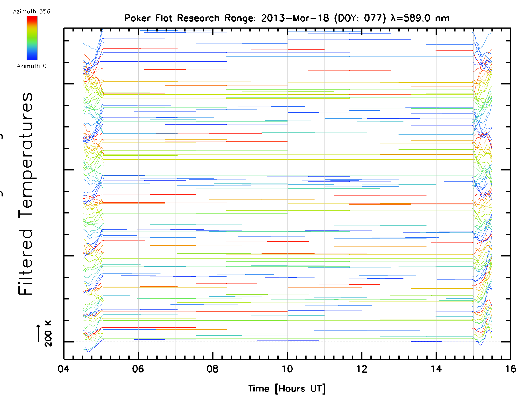This screenshot has height=399, width=532.
Task: Click the '12' x-axis tick label
Action: (362, 369)
